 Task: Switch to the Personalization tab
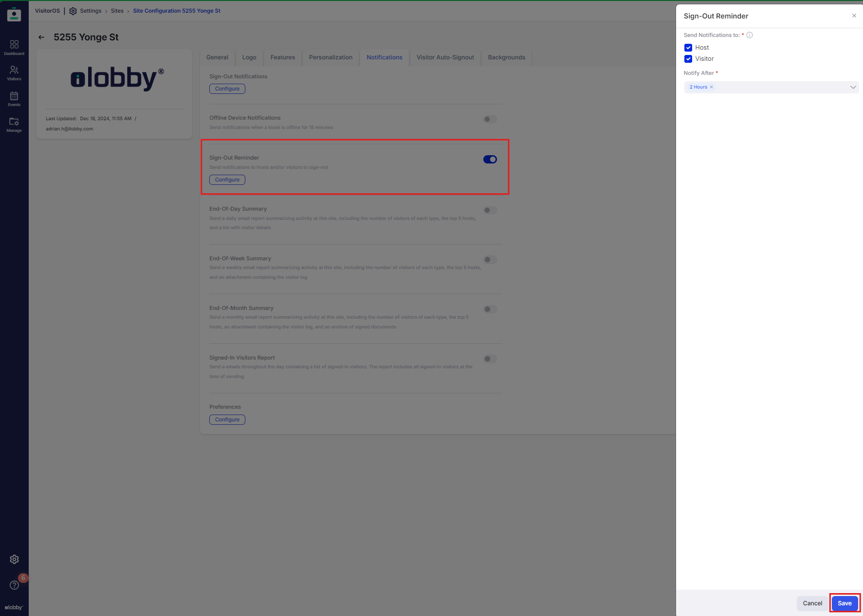point(331,57)
